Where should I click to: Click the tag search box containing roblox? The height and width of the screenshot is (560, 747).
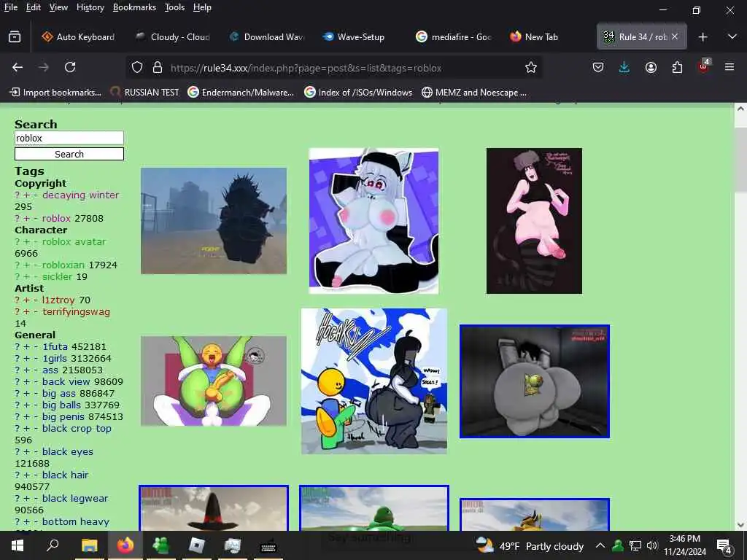69,138
